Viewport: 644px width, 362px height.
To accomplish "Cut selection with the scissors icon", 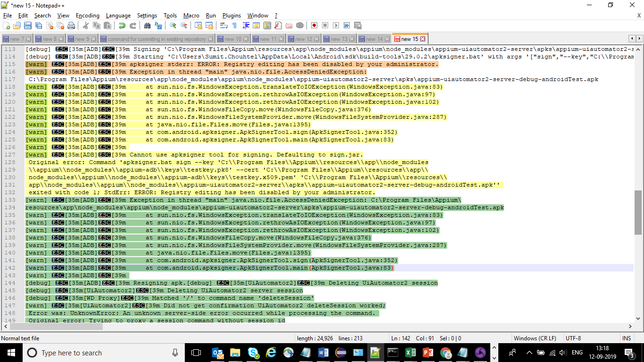I will click(x=86, y=25).
